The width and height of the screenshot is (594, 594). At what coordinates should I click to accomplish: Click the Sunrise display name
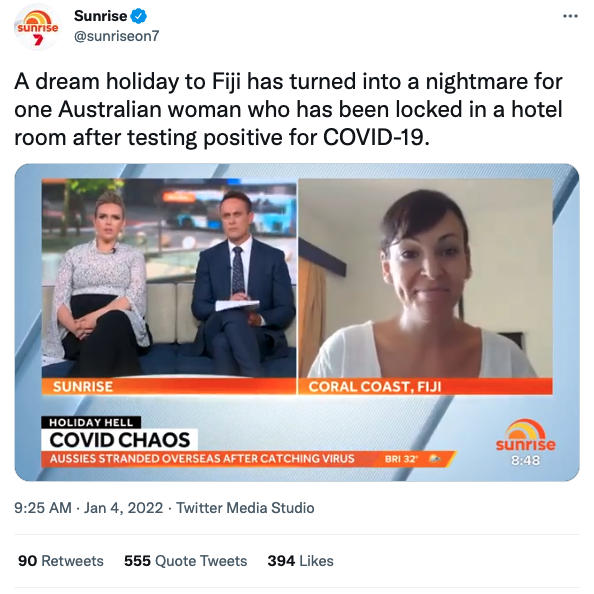[100, 16]
